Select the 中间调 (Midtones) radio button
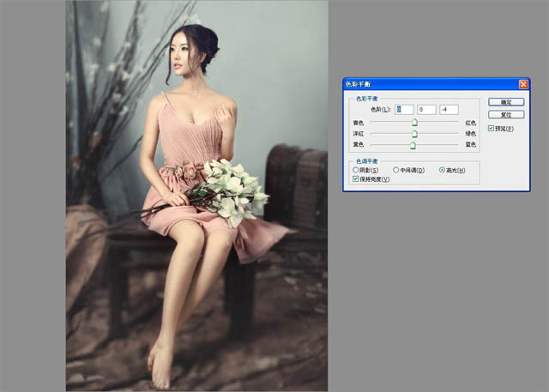This screenshot has height=392, width=549. tap(395, 171)
